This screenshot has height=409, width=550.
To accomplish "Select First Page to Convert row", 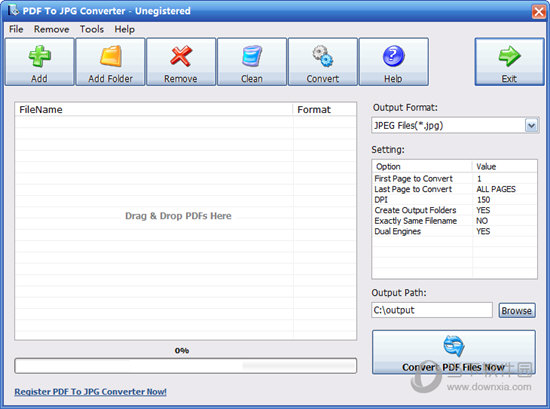I will (x=454, y=179).
